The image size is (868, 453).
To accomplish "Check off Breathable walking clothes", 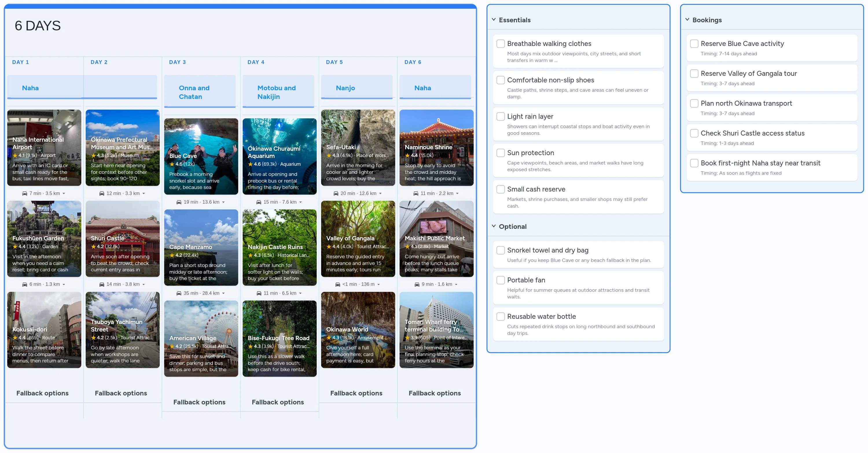I will [x=500, y=44].
